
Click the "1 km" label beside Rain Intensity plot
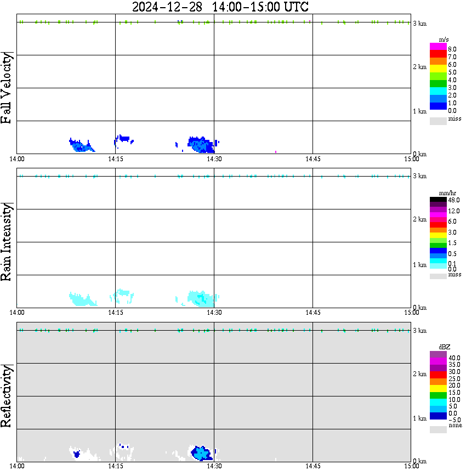[x=419, y=265]
